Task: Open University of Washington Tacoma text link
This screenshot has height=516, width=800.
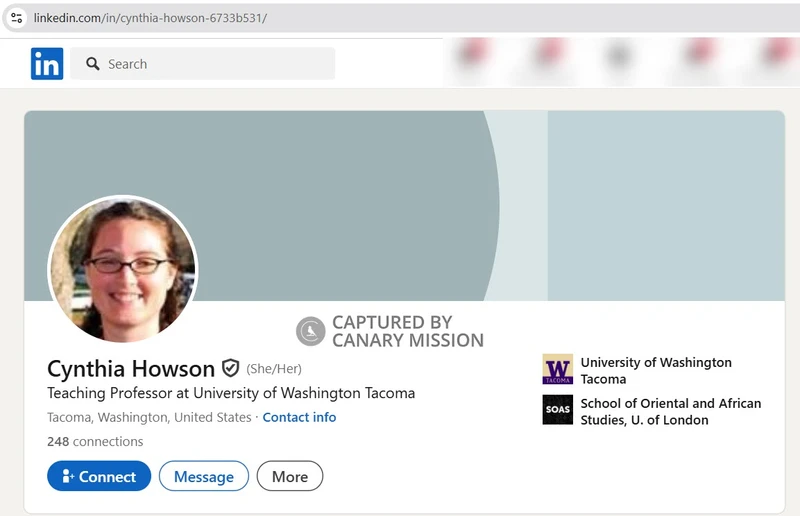Action: click(655, 370)
